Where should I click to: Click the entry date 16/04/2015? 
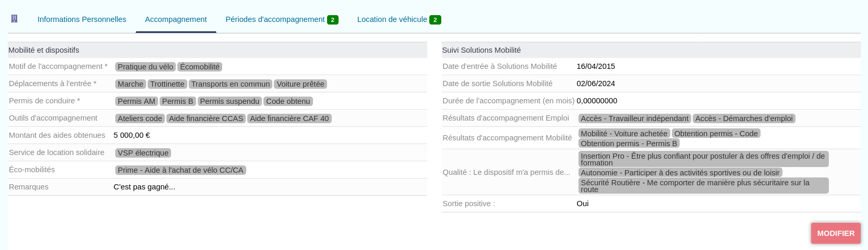[x=596, y=66]
